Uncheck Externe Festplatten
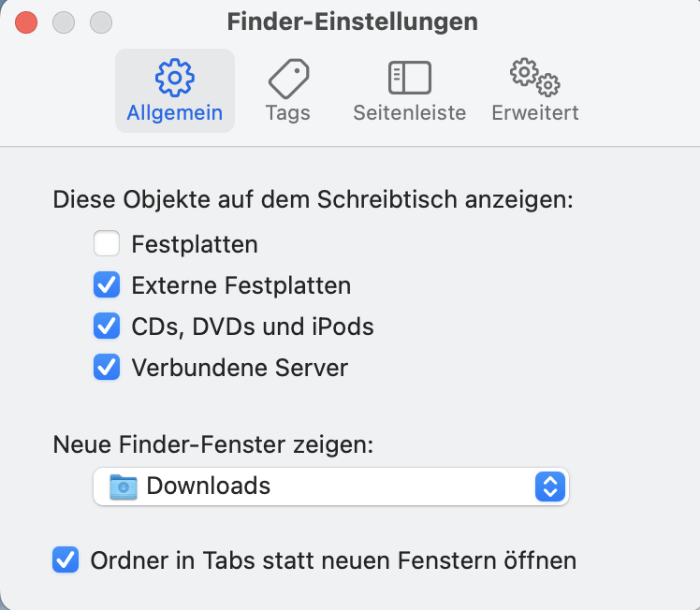 pos(107,285)
